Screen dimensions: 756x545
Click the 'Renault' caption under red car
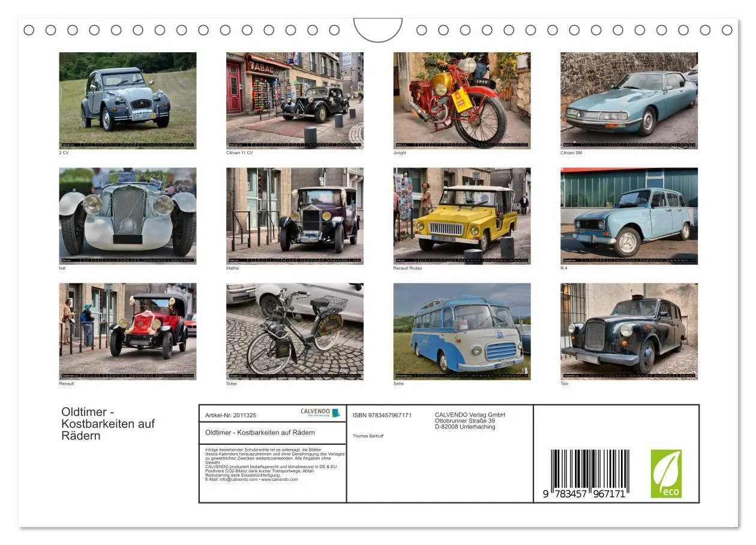[x=66, y=384]
